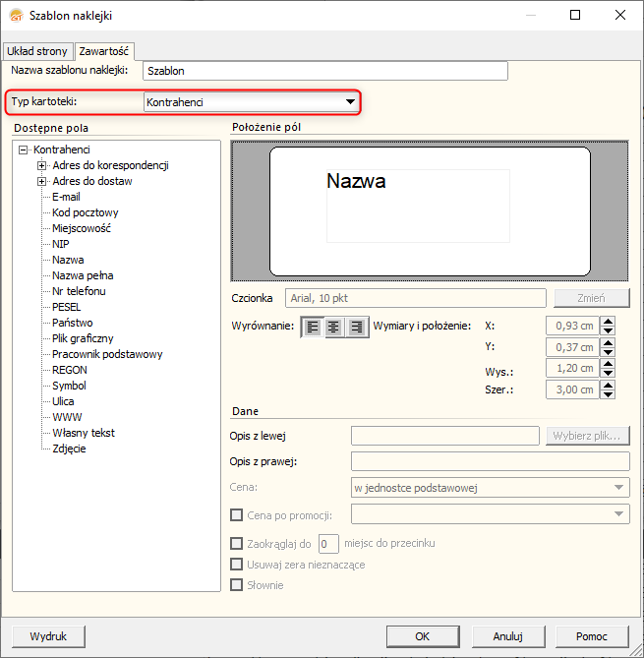Open the Cena po promocji dropdown

click(618, 514)
